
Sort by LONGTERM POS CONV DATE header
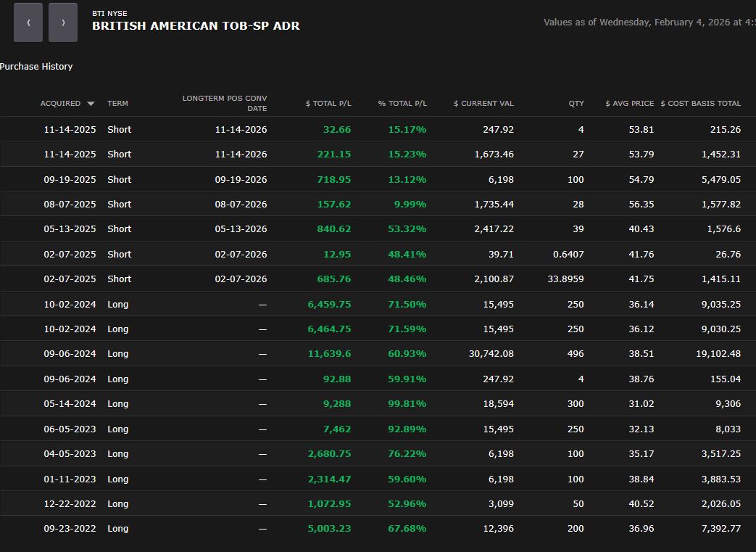click(x=225, y=103)
